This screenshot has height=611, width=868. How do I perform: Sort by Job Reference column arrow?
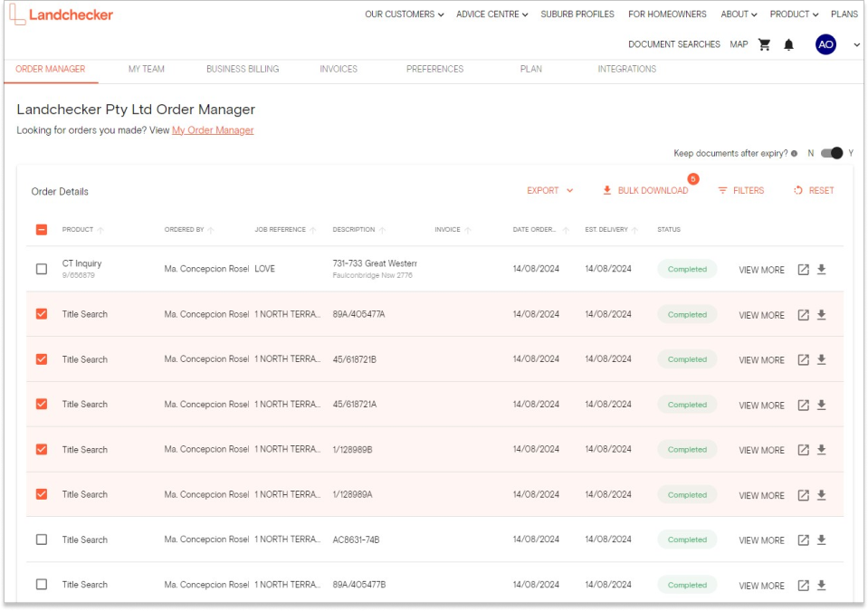(313, 230)
